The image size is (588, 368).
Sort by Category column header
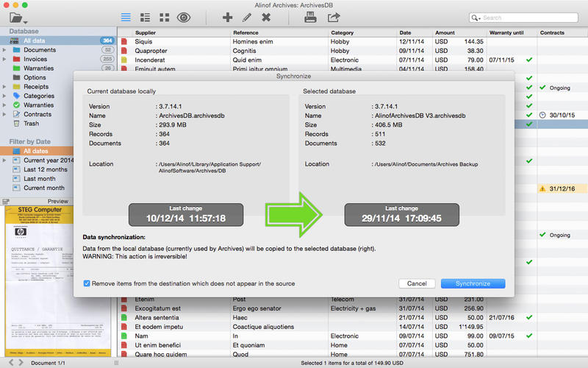[342, 32]
